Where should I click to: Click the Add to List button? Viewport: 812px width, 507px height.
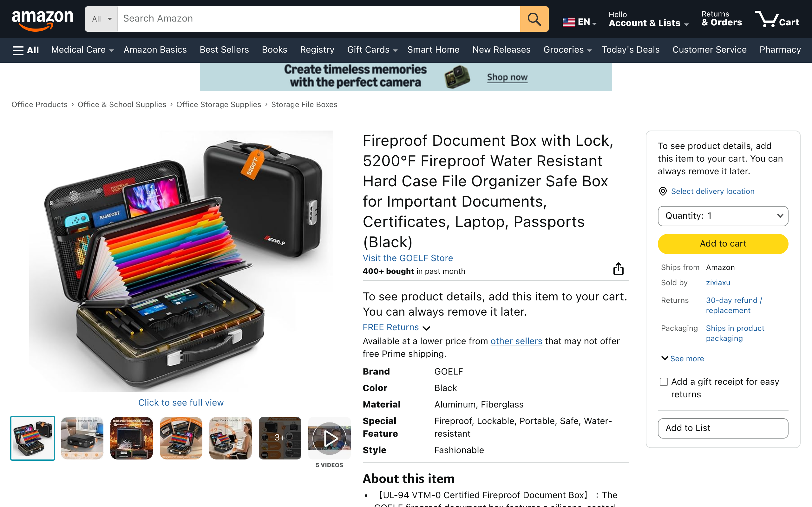[x=723, y=428]
